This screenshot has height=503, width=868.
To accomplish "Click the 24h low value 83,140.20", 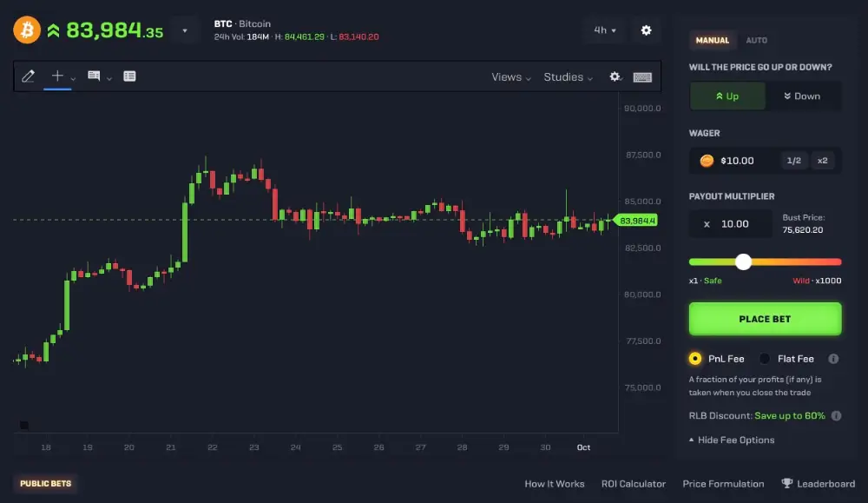I will coord(358,37).
